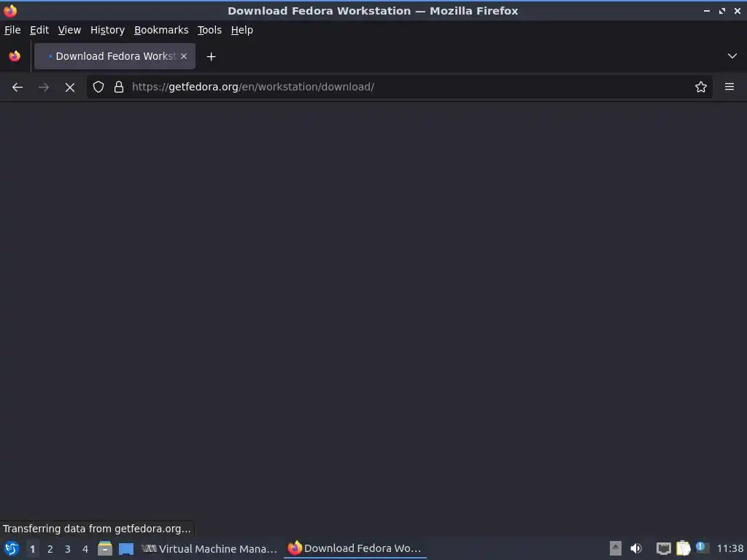747x560 pixels.
Task: Stop loading the page
Action: click(69, 87)
